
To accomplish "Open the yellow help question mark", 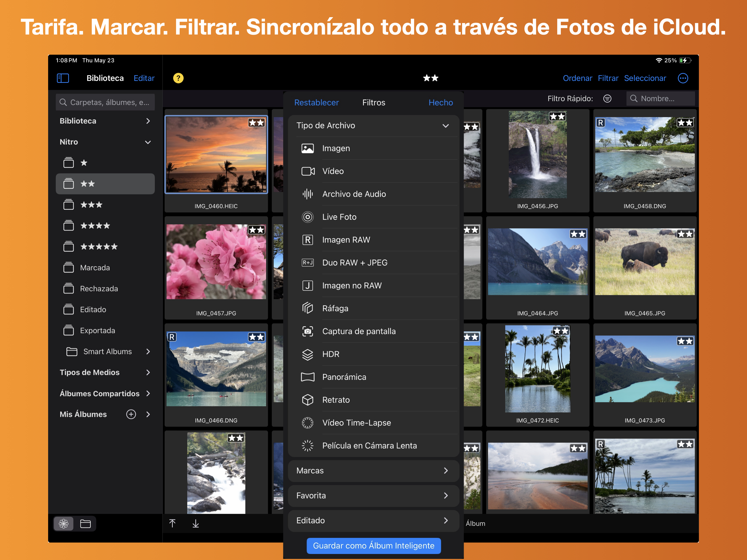I will coord(178,78).
